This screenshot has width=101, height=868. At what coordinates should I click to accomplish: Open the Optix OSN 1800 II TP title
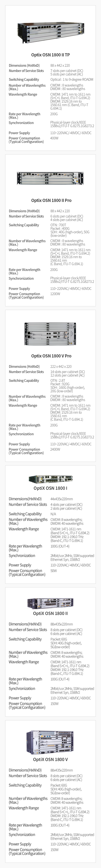[x=51, y=55]
